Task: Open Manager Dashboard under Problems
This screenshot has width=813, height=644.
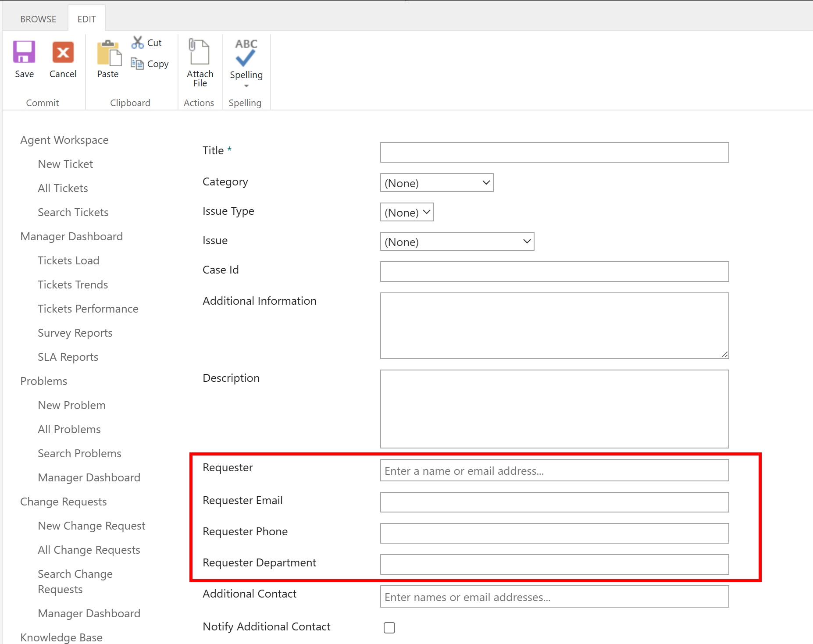Action: [x=89, y=477]
